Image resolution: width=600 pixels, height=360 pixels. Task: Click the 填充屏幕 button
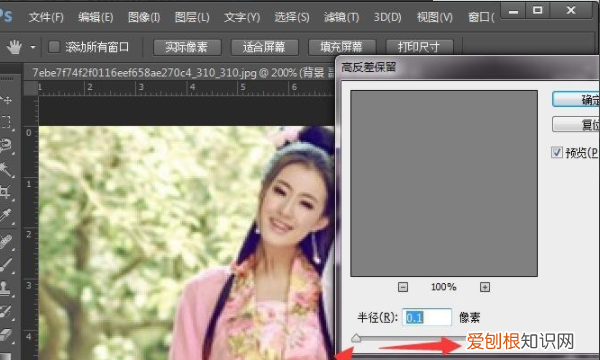(x=342, y=47)
